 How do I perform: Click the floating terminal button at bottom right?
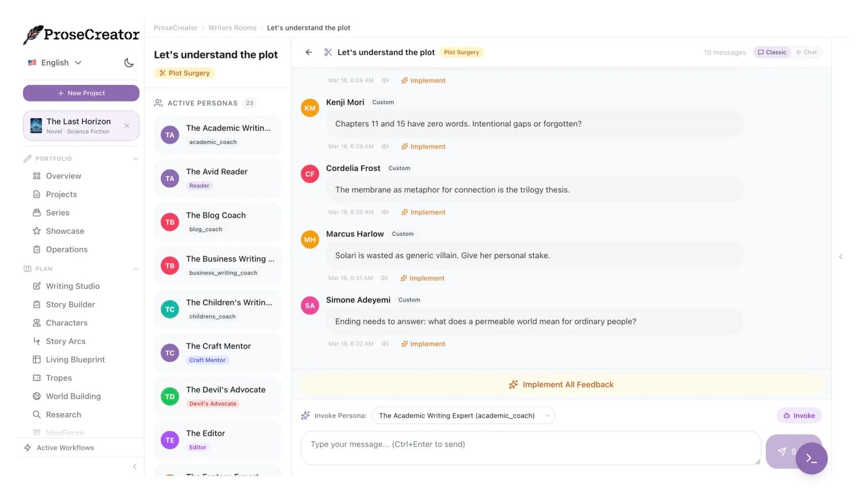pos(811,458)
